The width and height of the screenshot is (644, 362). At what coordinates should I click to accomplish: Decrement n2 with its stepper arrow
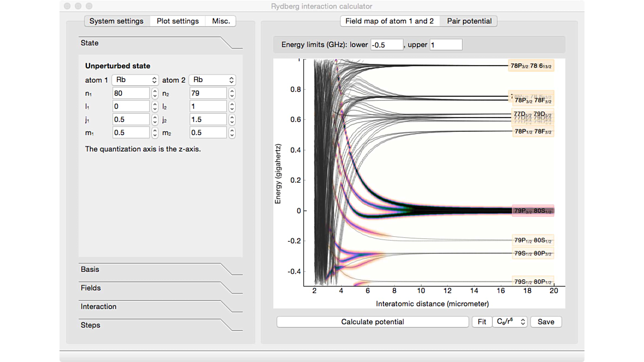click(x=232, y=95)
